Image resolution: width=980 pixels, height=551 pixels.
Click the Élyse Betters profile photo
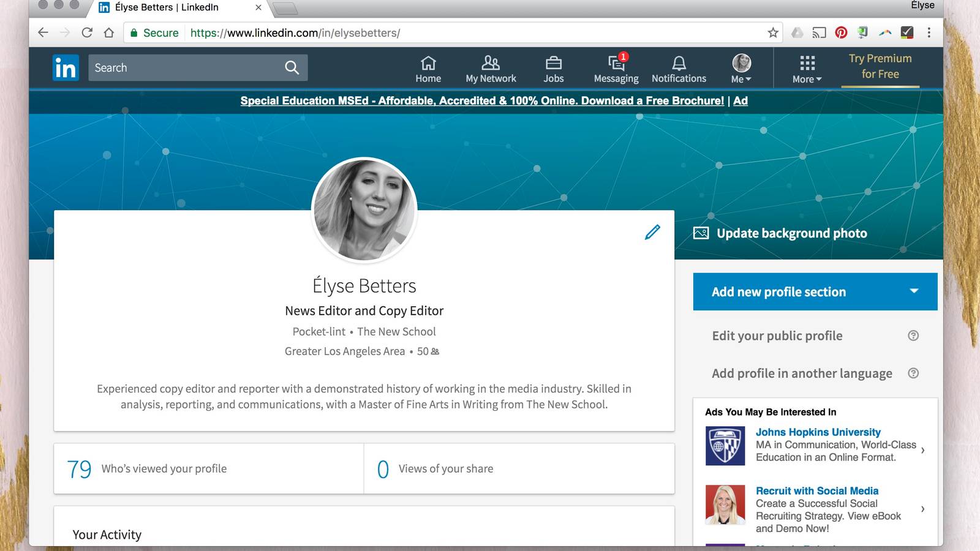364,210
